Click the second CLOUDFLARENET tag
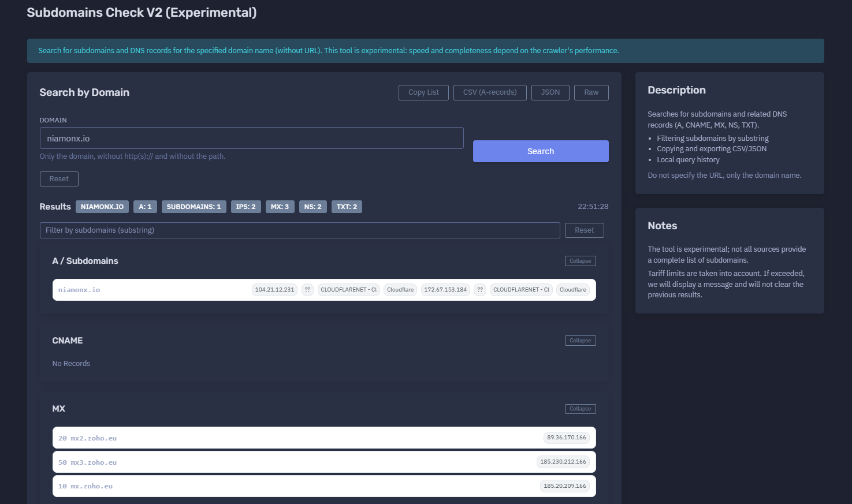Screen dimensions: 852x504 pos(521,290)
